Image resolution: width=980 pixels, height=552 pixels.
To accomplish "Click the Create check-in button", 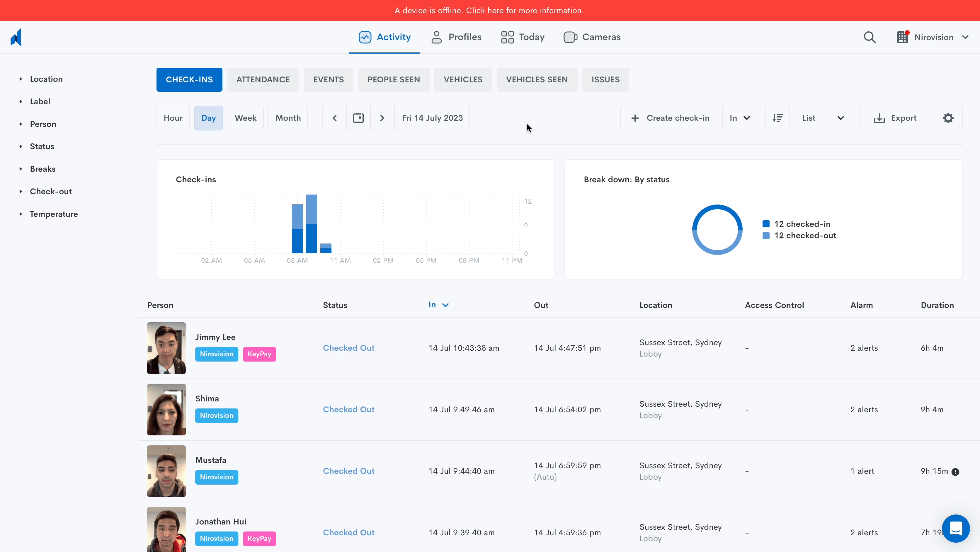I will click(669, 118).
